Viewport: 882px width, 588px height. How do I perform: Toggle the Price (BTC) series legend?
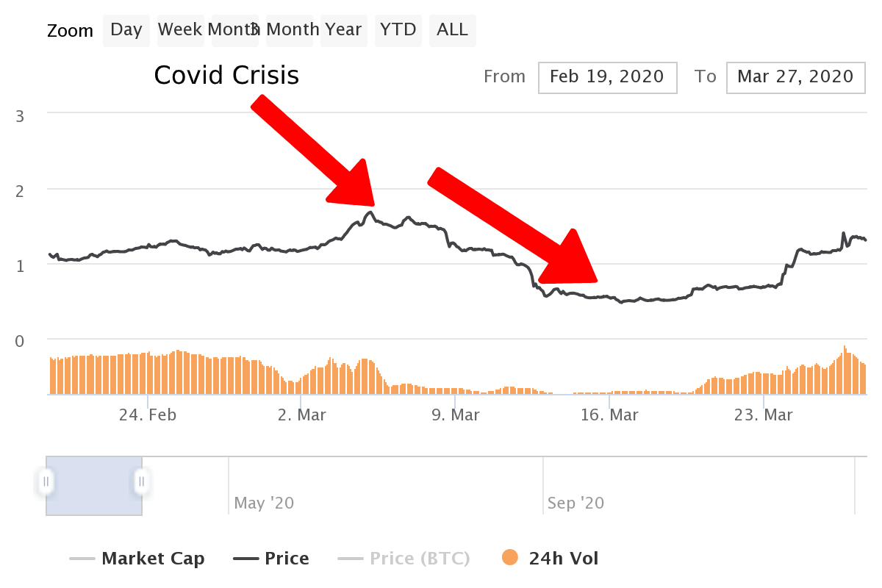point(404,559)
